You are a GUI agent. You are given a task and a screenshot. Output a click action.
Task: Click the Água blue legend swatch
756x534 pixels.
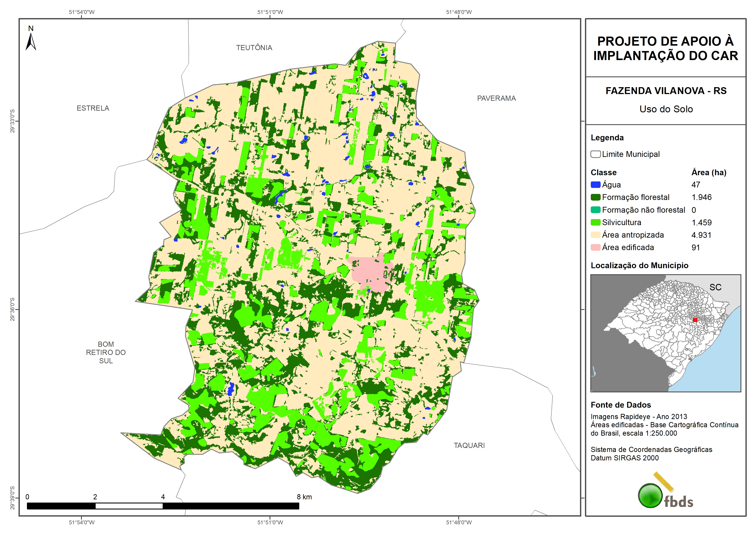(595, 185)
